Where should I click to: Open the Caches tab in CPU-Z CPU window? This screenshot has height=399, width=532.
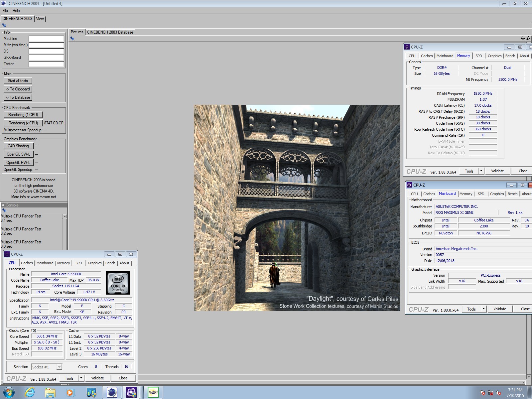[27, 263]
